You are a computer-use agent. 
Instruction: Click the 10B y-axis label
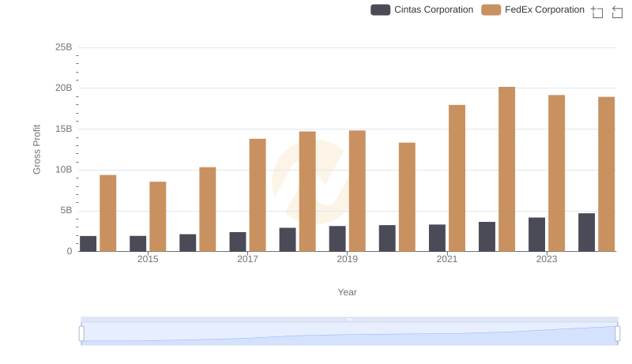point(64,170)
